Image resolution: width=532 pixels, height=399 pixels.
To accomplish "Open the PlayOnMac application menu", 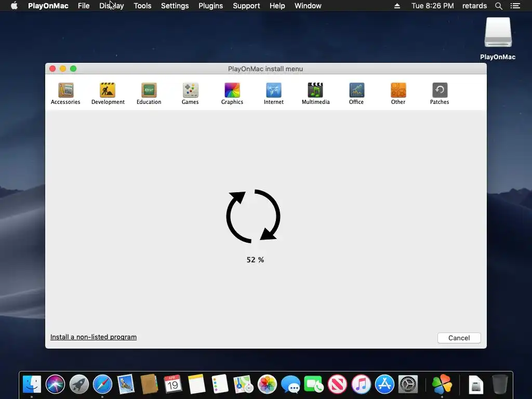I will pyautogui.click(x=48, y=6).
